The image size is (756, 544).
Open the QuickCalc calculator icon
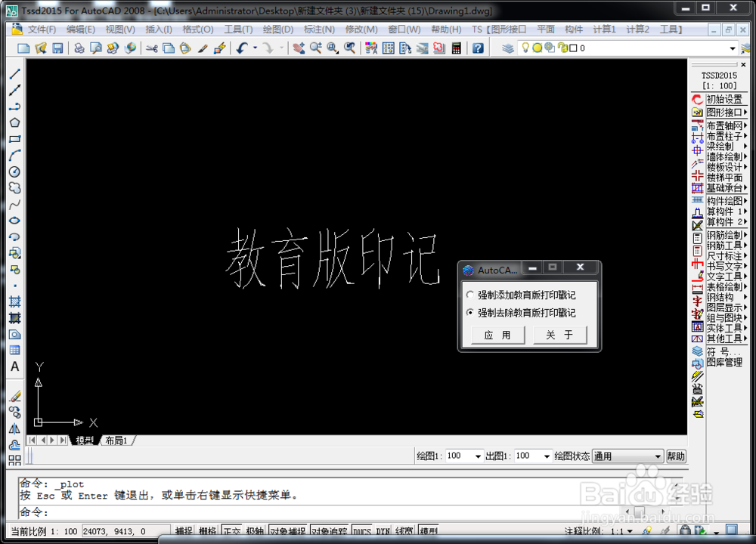coord(456,48)
